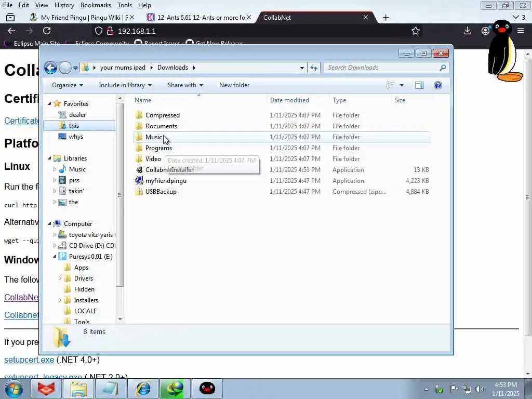532x399 pixels.
Task: Open the browser Bookmarks menu
Action: (x=96, y=5)
